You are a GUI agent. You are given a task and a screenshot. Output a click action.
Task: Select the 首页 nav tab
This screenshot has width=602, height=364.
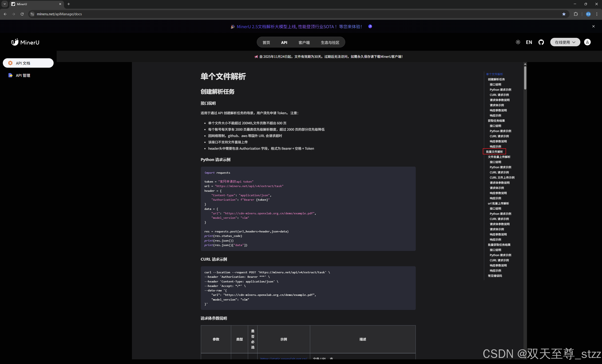point(266,43)
